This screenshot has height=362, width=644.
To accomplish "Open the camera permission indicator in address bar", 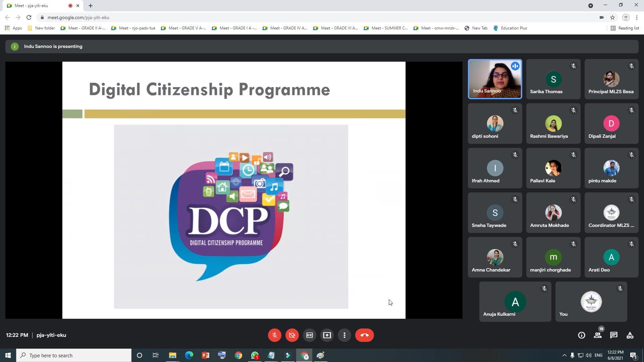I will pyautogui.click(x=601, y=17).
